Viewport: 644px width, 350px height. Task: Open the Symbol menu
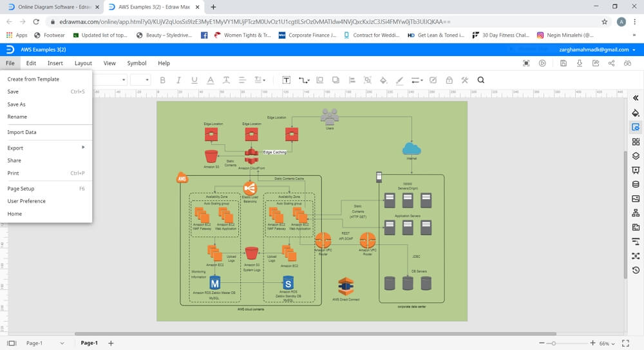[137, 63]
